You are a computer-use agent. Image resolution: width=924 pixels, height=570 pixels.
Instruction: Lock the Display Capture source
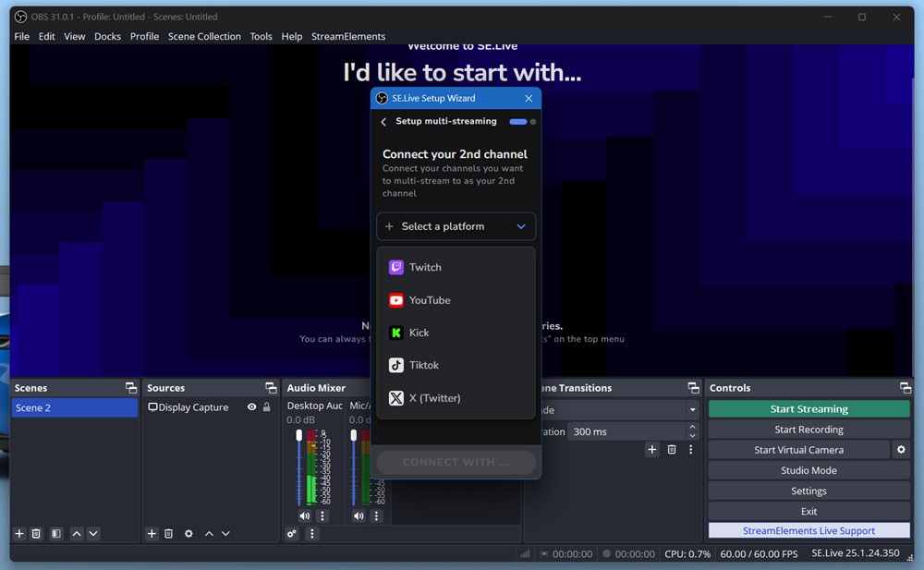265,406
